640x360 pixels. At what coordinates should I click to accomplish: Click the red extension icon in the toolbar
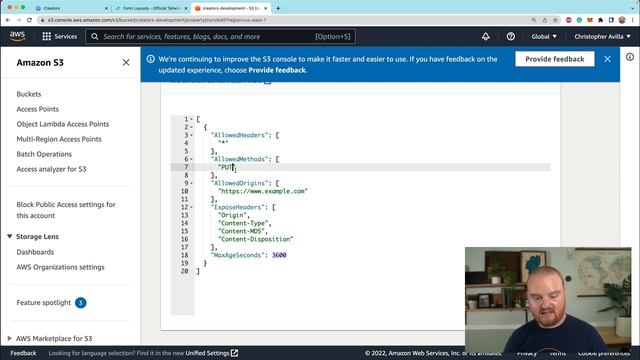[569, 20]
